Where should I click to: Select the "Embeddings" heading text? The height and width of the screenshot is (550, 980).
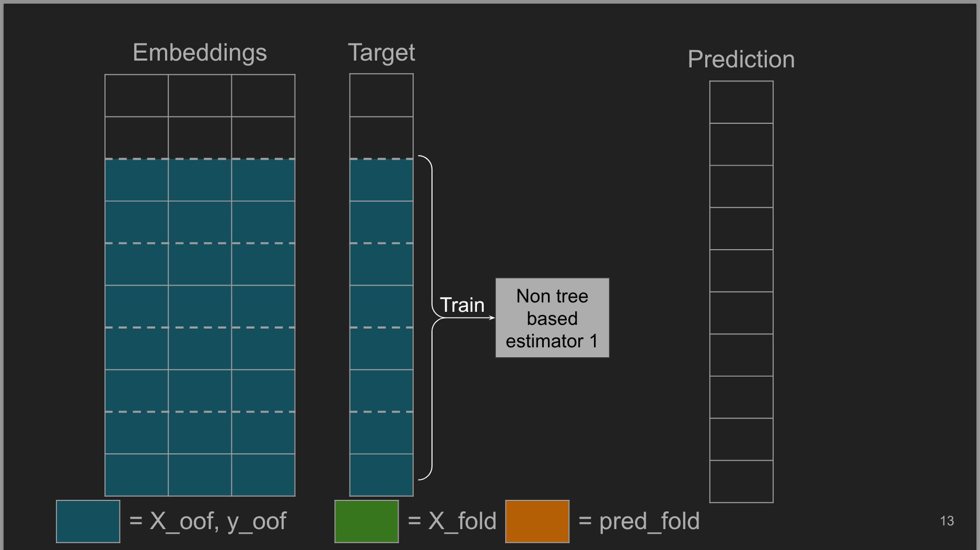point(200,53)
